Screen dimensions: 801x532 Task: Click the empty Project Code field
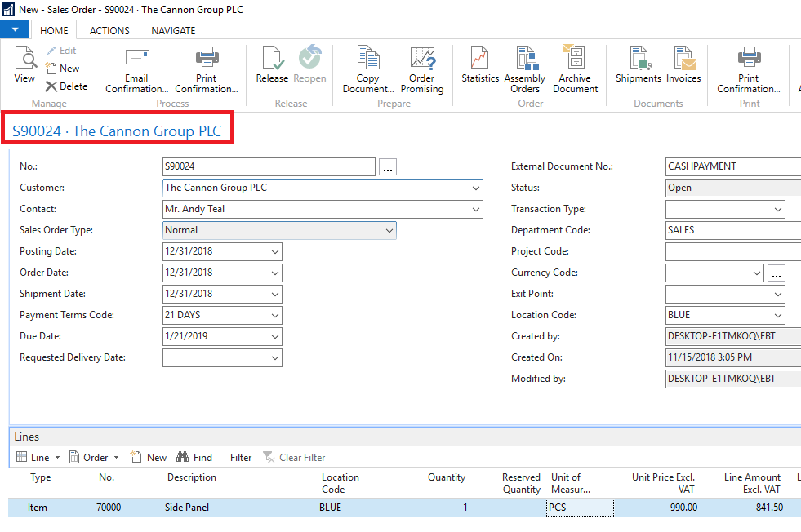pos(733,251)
